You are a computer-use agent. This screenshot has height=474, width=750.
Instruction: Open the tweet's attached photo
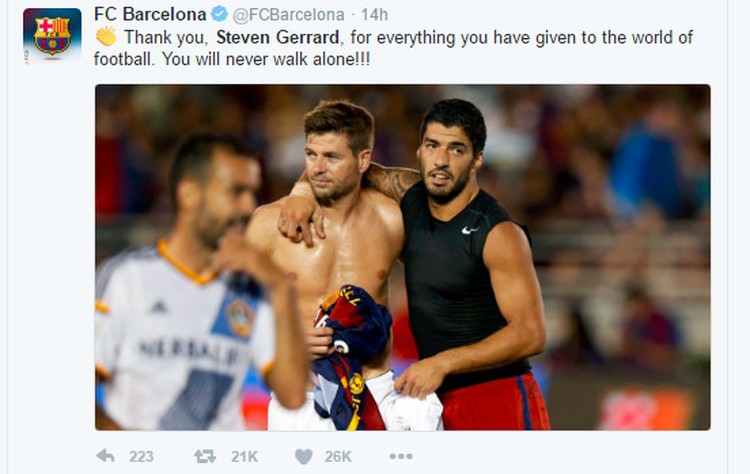[x=403, y=257]
